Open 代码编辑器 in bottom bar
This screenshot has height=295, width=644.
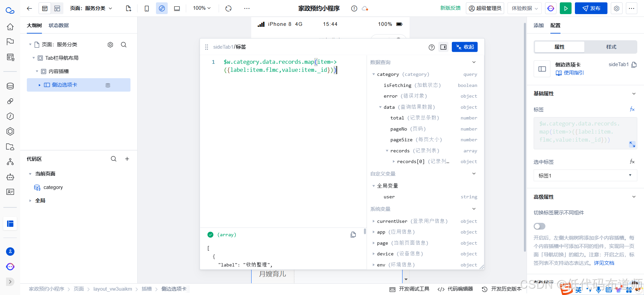[455, 289]
